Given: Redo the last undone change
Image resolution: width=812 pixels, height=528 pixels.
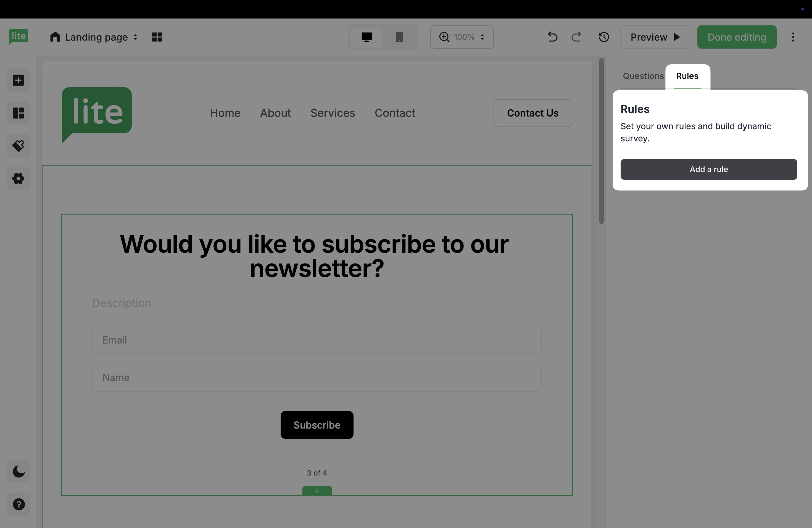Looking at the screenshot, I should tap(576, 37).
